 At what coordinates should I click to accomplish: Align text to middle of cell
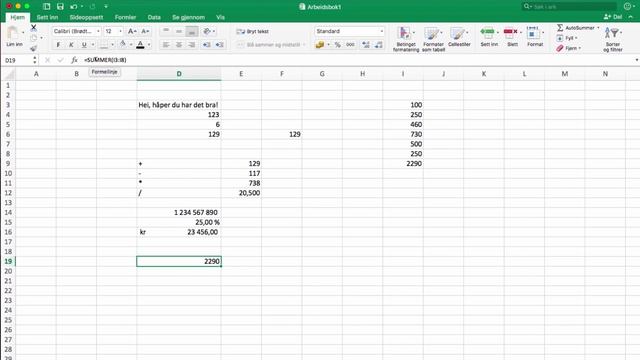179,31
